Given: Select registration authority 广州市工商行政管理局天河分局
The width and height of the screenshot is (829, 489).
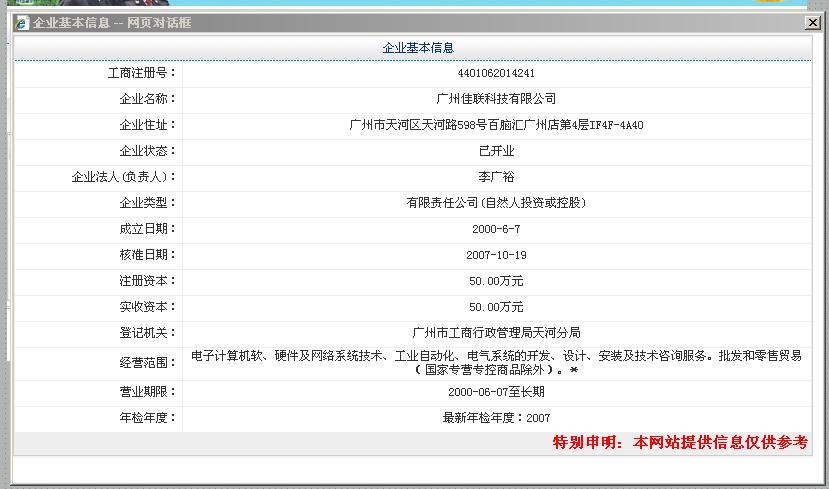Looking at the screenshot, I should point(496,333).
